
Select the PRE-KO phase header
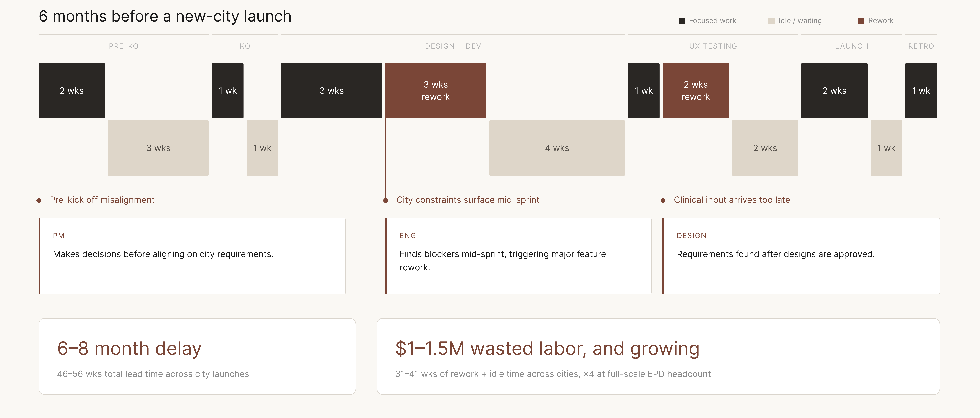coord(124,46)
